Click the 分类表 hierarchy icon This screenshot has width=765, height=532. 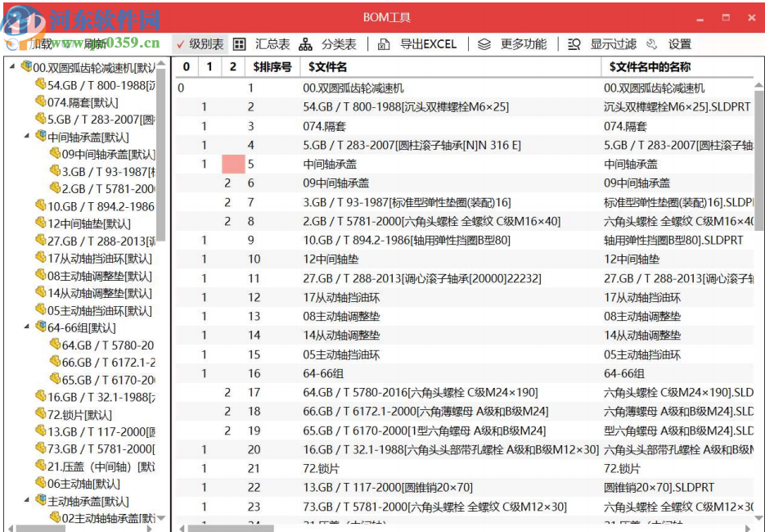point(305,44)
